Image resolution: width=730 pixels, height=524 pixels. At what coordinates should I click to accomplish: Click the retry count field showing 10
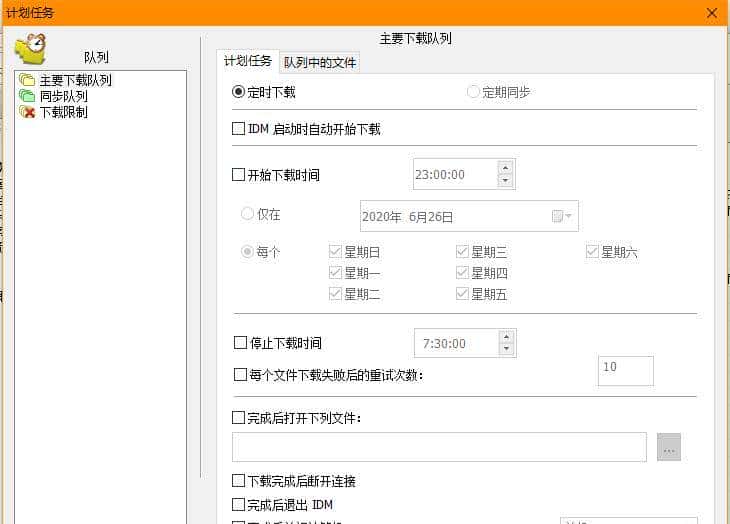coord(626,371)
